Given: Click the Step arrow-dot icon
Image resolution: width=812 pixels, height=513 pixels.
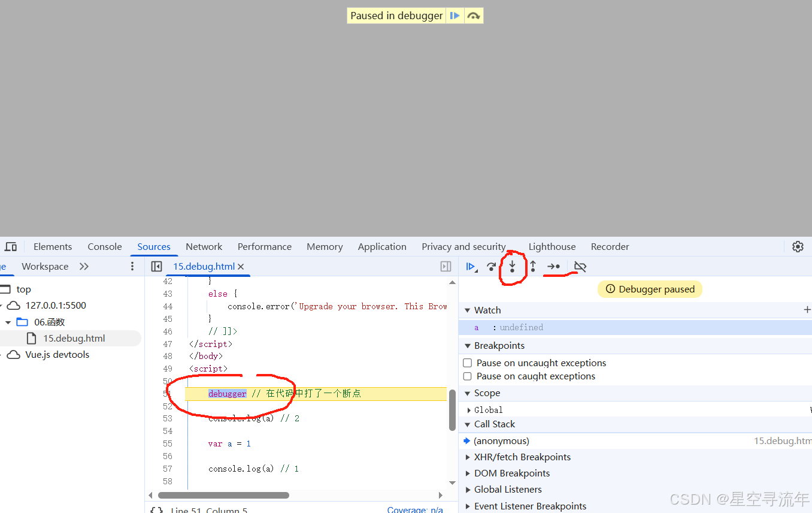Looking at the screenshot, I should pyautogui.click(x=554, y=267).
